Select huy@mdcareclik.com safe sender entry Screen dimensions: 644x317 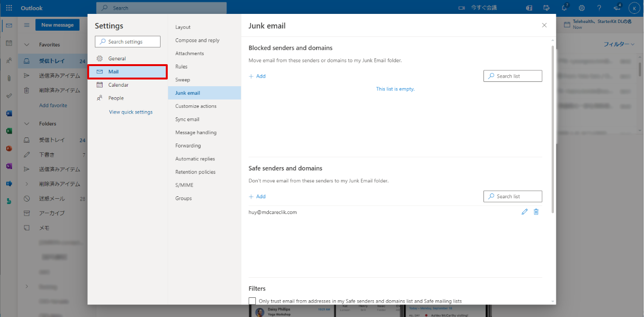coord(273,212)
